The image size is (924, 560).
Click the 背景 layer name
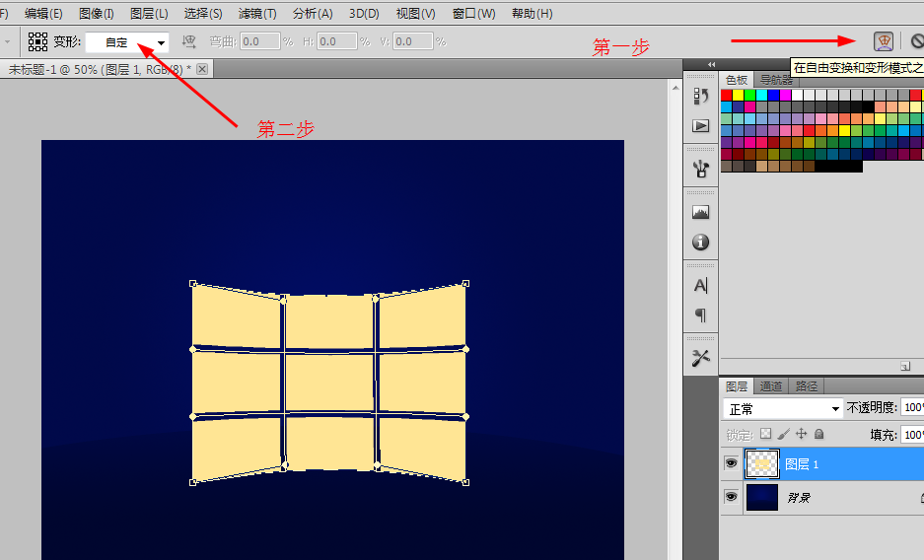(x=798, y=498)
